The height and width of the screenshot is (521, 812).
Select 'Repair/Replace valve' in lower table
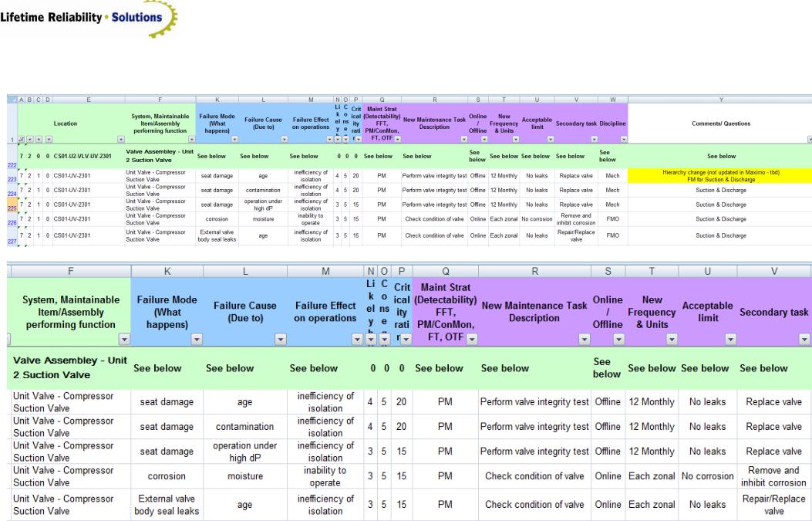(x=773, y=505)
